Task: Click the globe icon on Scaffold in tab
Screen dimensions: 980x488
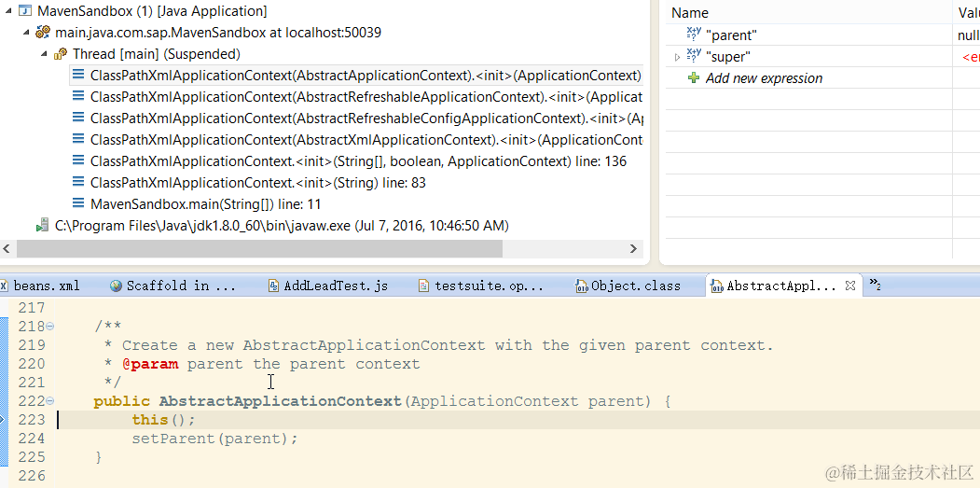Action: (116, 286)
